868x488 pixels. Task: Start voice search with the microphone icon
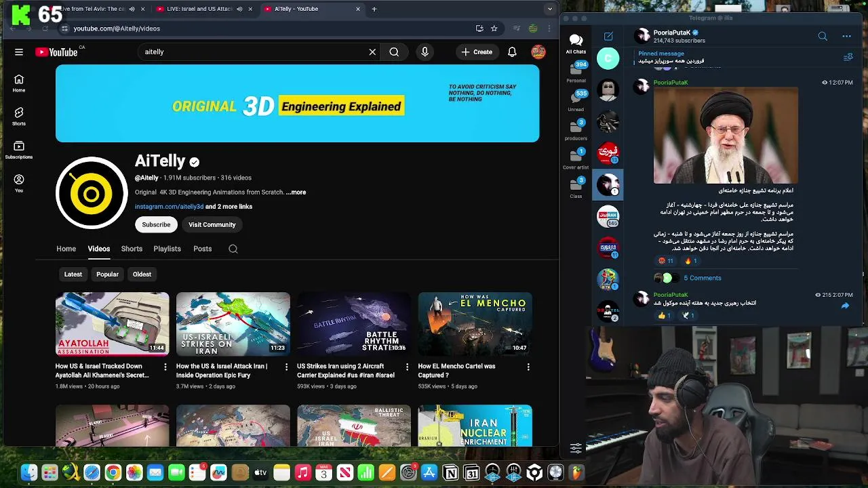425,52
